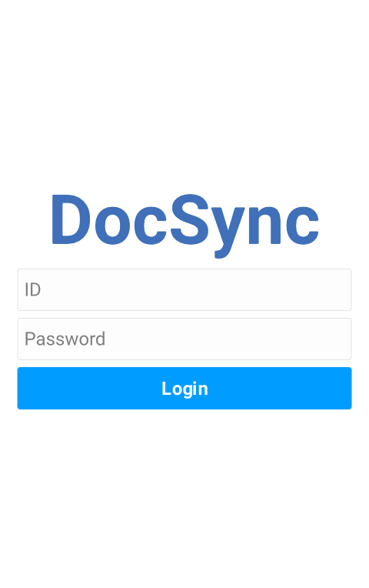Select the field below ID
Screen dimensions: 369x588
(x=184, y=339)
